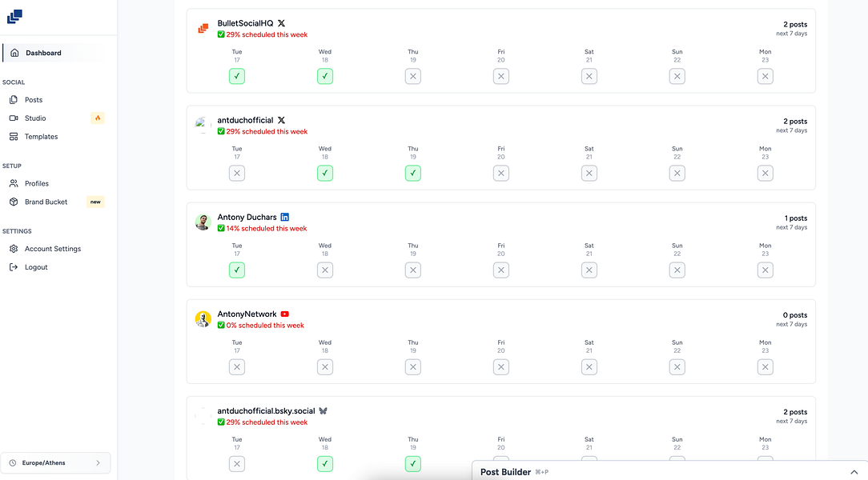Toggle AntonyNetwork Mon 23 empty box
Viewport: 868px width, 480px height.
(765, 366)
